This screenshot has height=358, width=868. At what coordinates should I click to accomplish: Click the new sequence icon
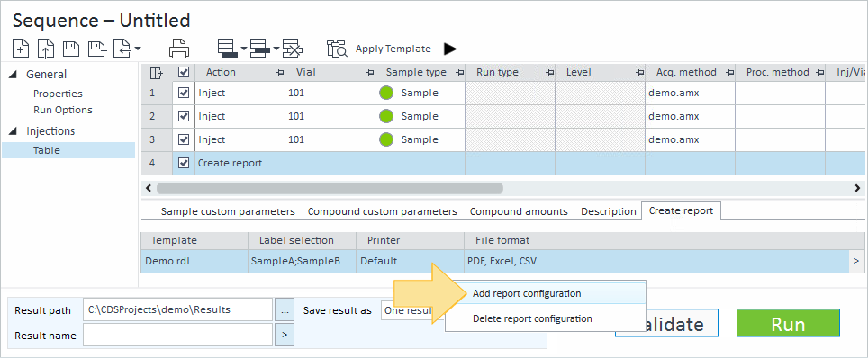pyautogui.click(x=21, y=49)
